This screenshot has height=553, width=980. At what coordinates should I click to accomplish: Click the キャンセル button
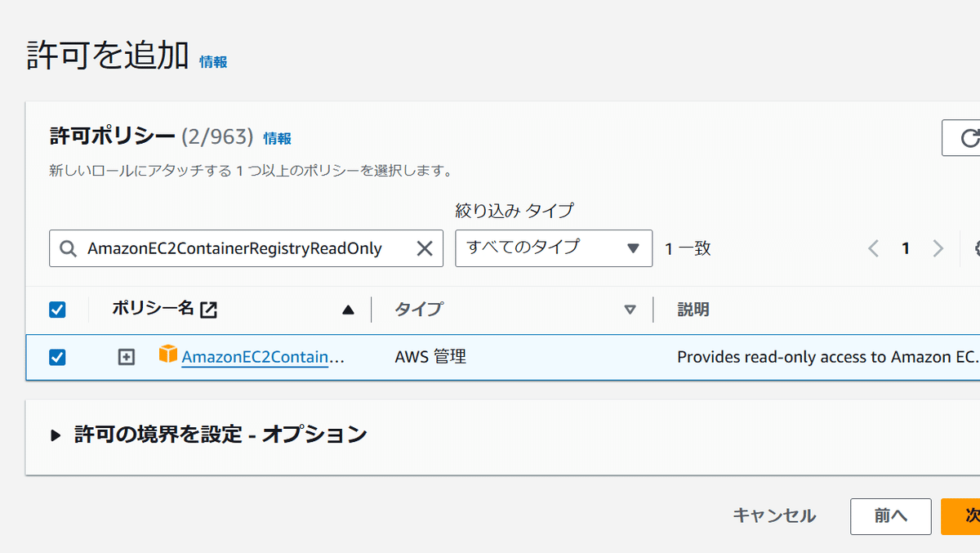pyautogui.click(x=773, y=515)
